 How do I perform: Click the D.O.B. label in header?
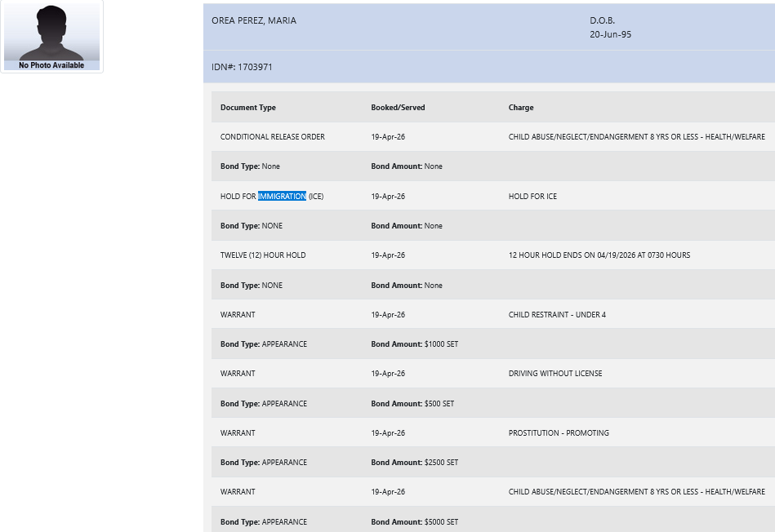pyautogui.click(x=602, y=20)
